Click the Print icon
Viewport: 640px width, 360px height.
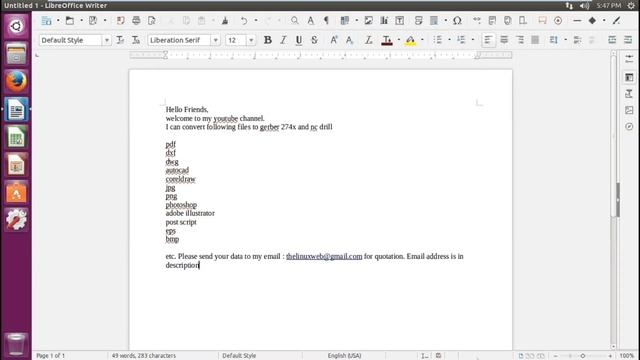136,20
